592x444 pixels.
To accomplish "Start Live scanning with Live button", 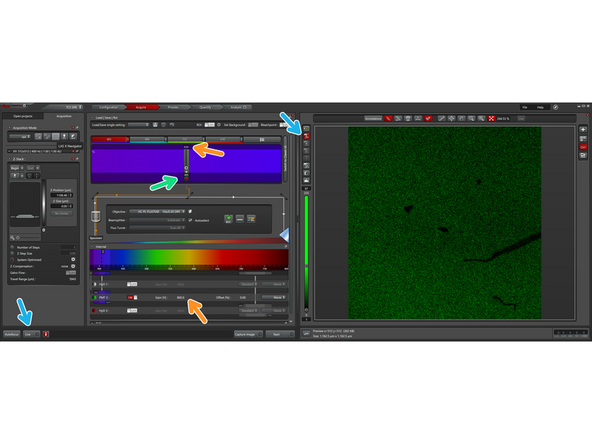I will point(31,334).
